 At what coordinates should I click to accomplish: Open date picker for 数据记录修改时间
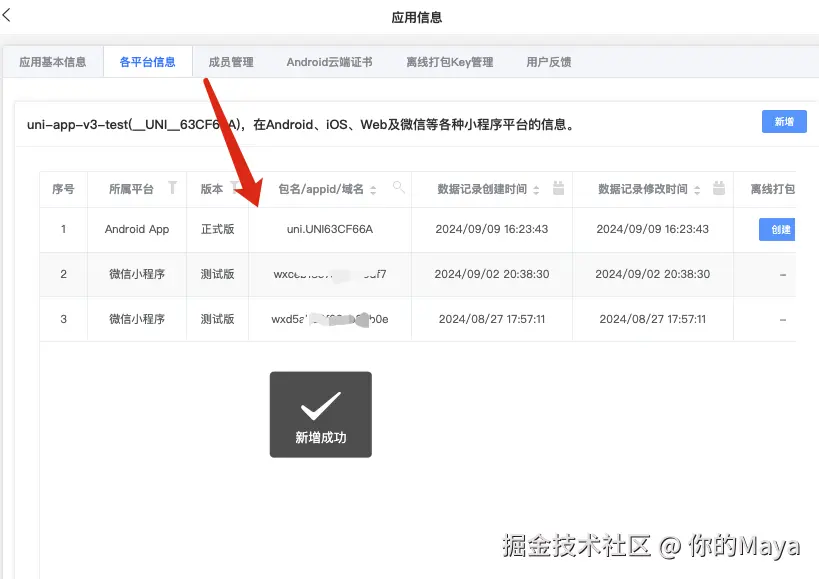click(719, 188)
